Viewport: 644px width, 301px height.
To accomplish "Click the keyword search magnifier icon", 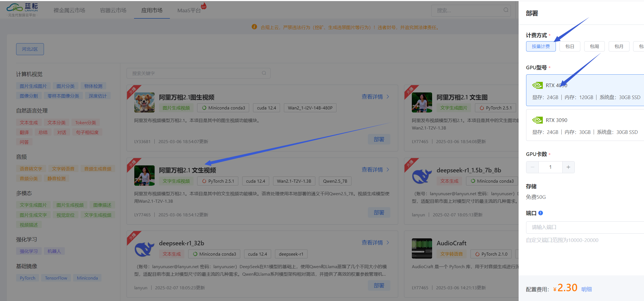I will 264,73.
